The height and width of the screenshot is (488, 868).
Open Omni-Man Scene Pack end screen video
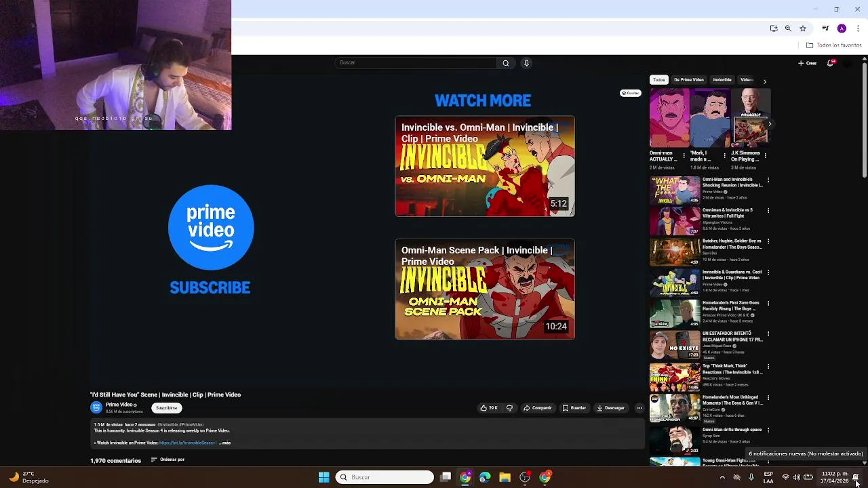tap(485, 289)
